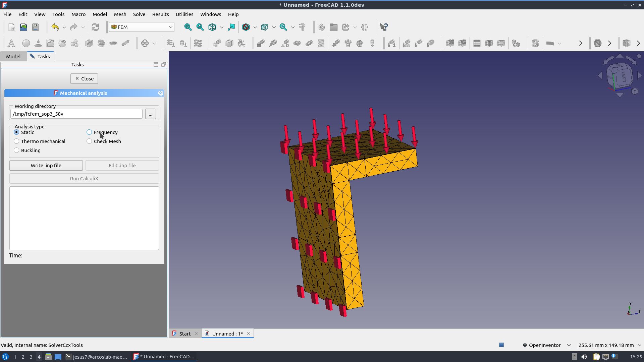Fit all content in view
Image resolution: width=644 pixels, height=362 pixels.
(188, 27)
